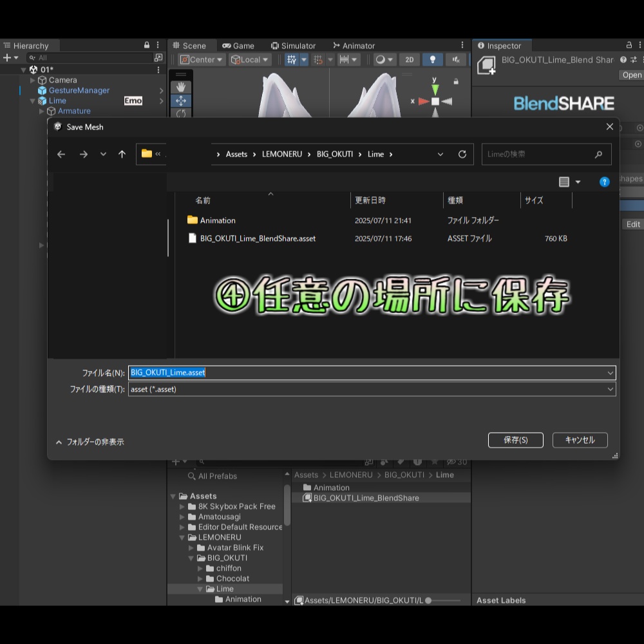
Task: Open Hierarchy panel more options menu
Action: [x=158, y=45]
